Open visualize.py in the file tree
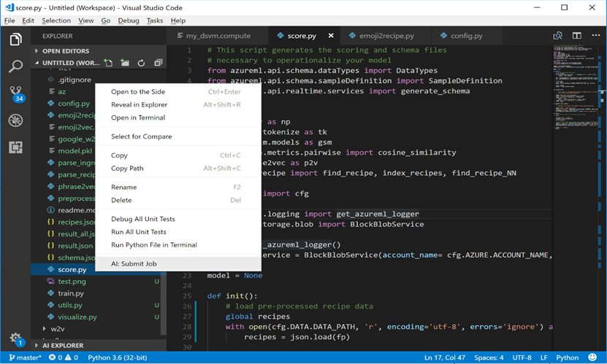The width and height of the screenshot is (607, 364). tap(77, 317)
